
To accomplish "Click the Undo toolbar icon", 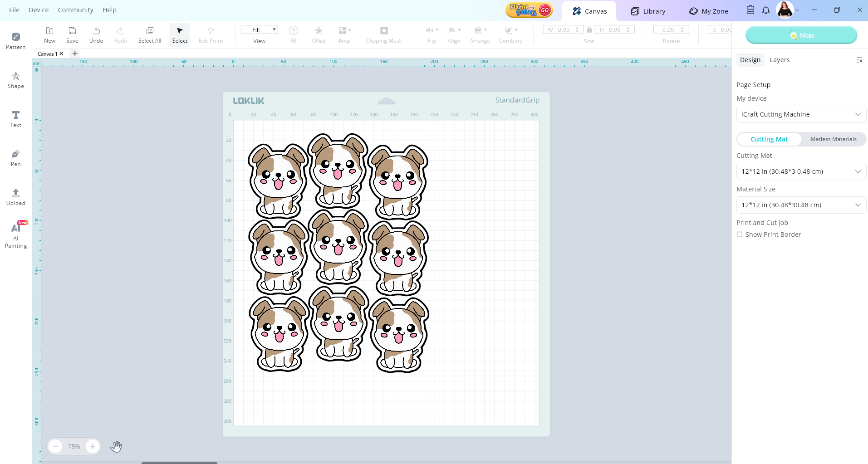I will (96, 34).
